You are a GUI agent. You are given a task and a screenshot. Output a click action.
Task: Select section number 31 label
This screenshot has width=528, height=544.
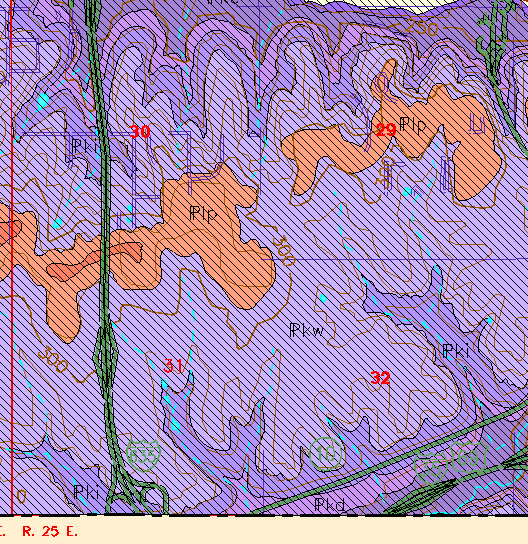(173, 366)
